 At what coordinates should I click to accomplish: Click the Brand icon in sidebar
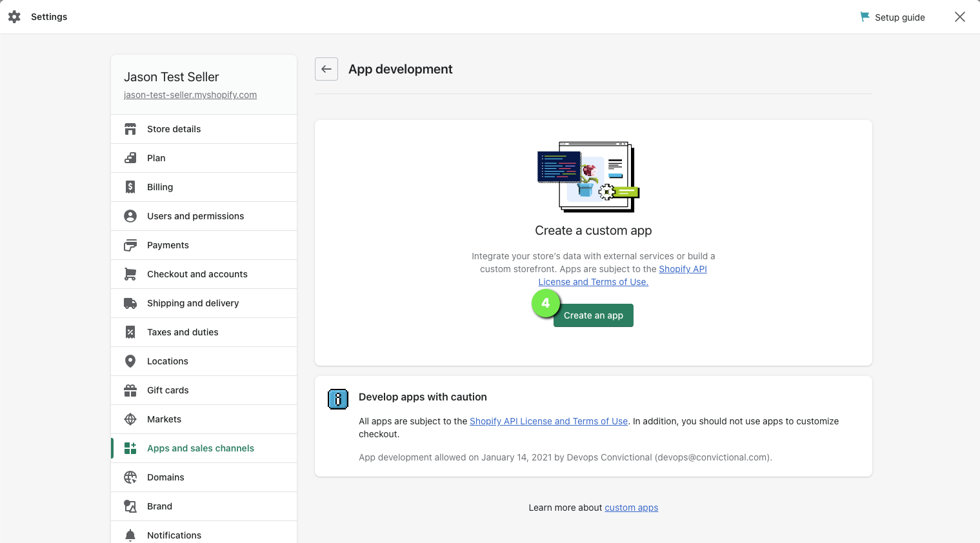click(x=130, y=506)
